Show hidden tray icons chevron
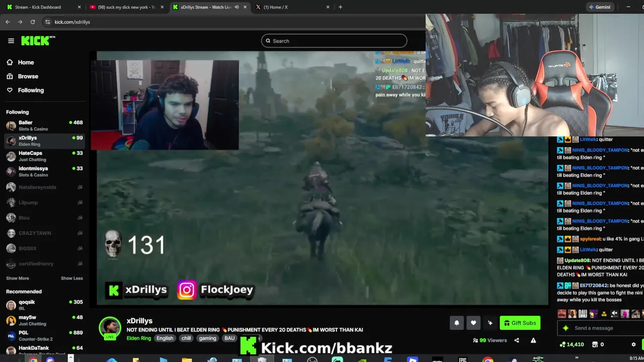644x362 pixels. click(577, 358)
